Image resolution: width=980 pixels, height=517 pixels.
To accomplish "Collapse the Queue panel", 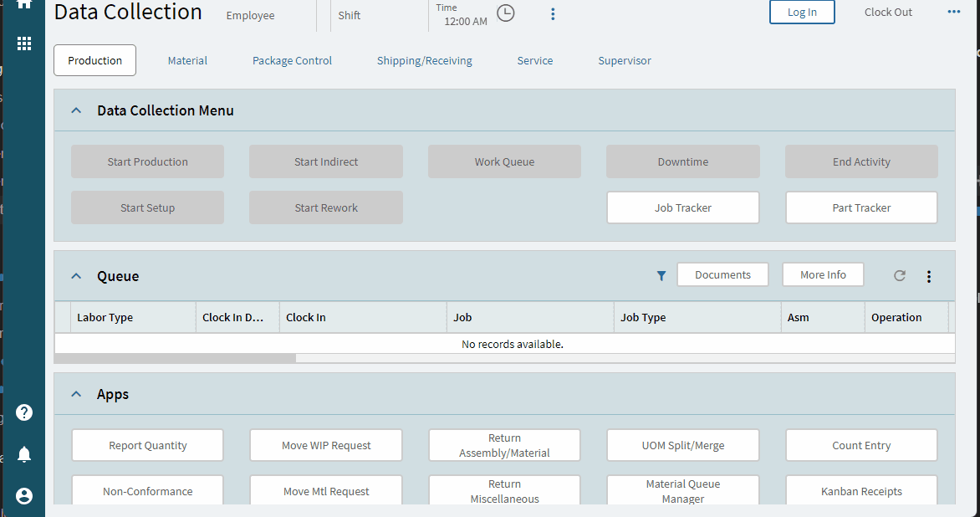I will click(76, 276).
